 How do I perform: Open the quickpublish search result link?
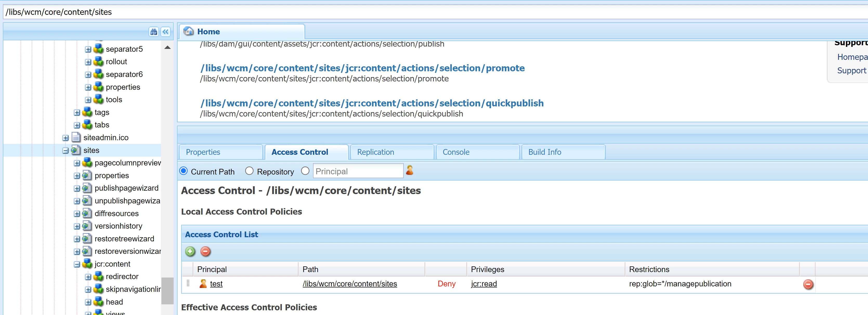[372, 103]
